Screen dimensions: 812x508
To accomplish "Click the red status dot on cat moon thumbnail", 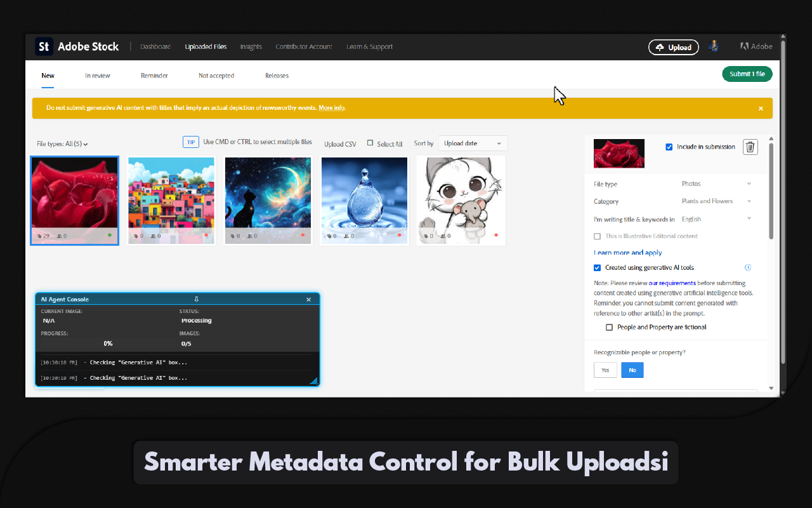I will [x=303, y=236].
